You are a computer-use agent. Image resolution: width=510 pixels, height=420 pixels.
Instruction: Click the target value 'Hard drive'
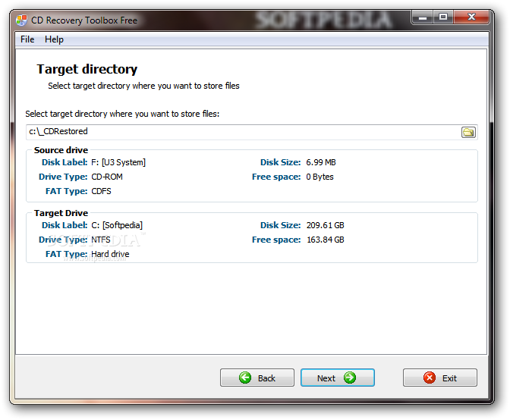pos(110,254)
